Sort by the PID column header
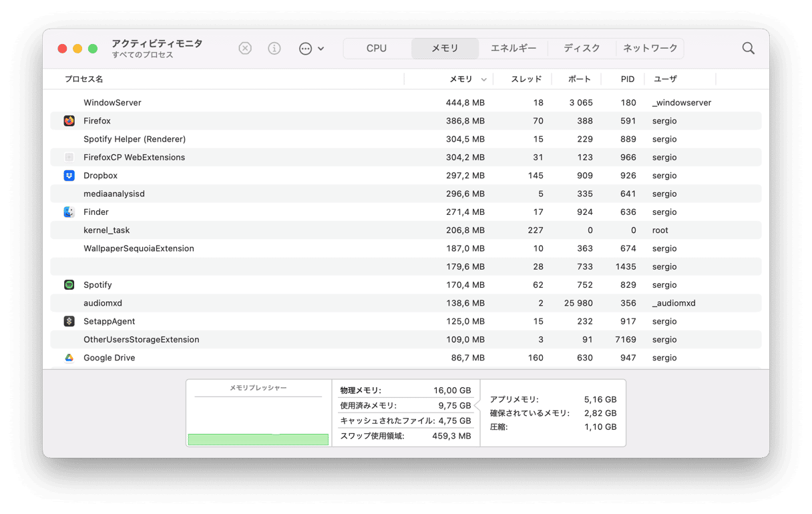Image resolution: width=812 pixels, height=514 pixels. (627, 79)
